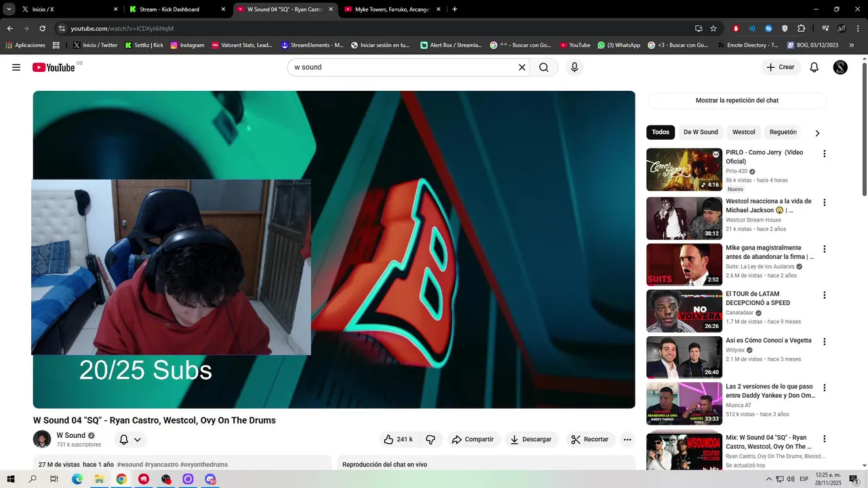The image size is (868, 488).
Task: Open Settkz | Kick bookmark
Action: [144, 45]
